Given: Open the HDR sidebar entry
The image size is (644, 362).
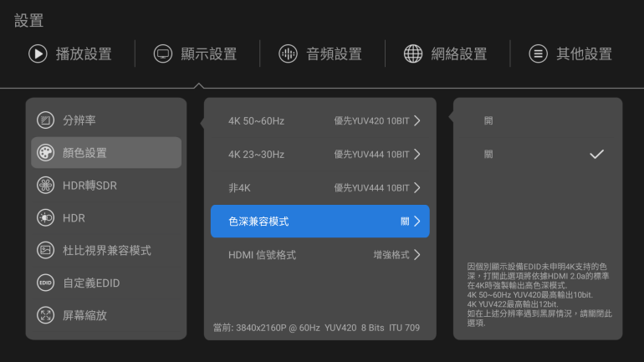Looking at the screenshot, I should coord(106,217).
